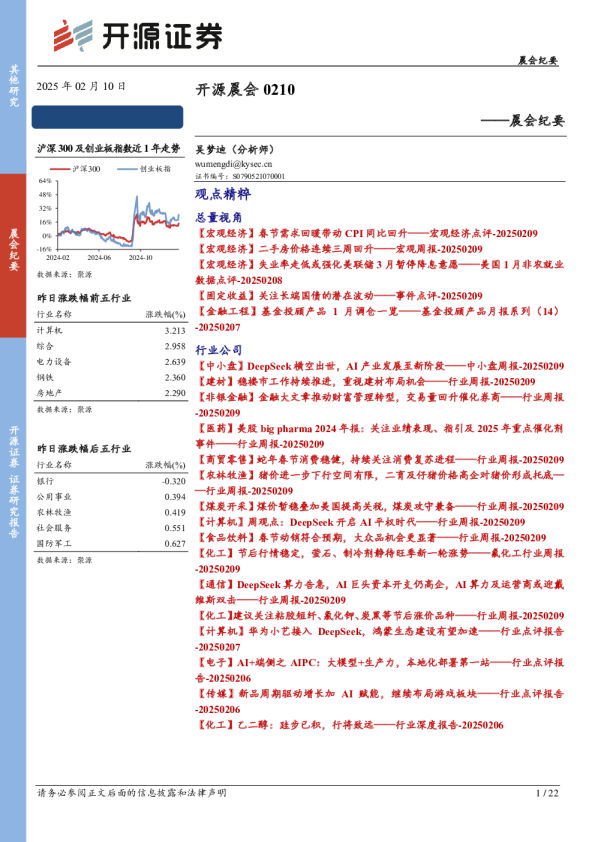
Task: Click the 计算机 row value 3.213
Action: 175,331
